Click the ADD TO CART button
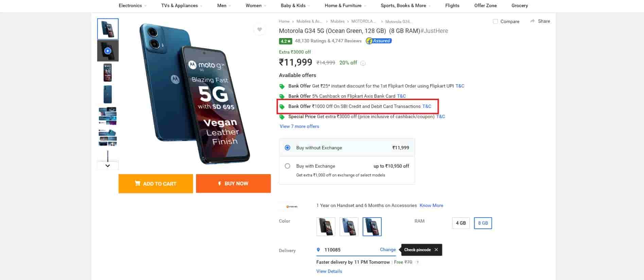Image resolution: width=644 pixels, height=280 pixels. pyautogui.click(x=156, y=184)
